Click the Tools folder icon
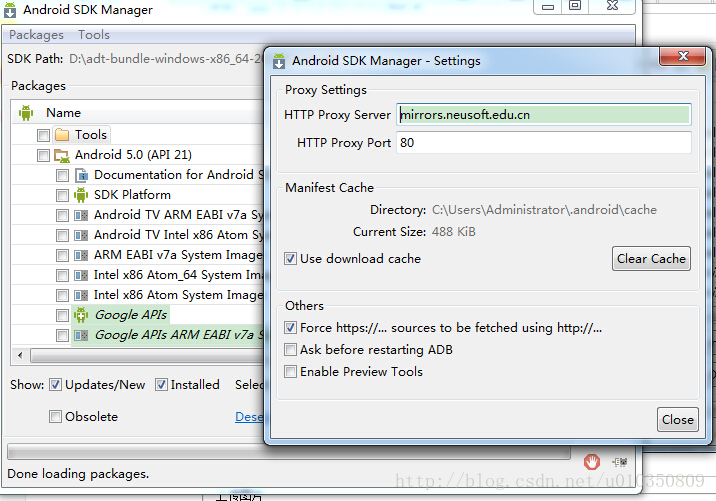 click(62, 135)
